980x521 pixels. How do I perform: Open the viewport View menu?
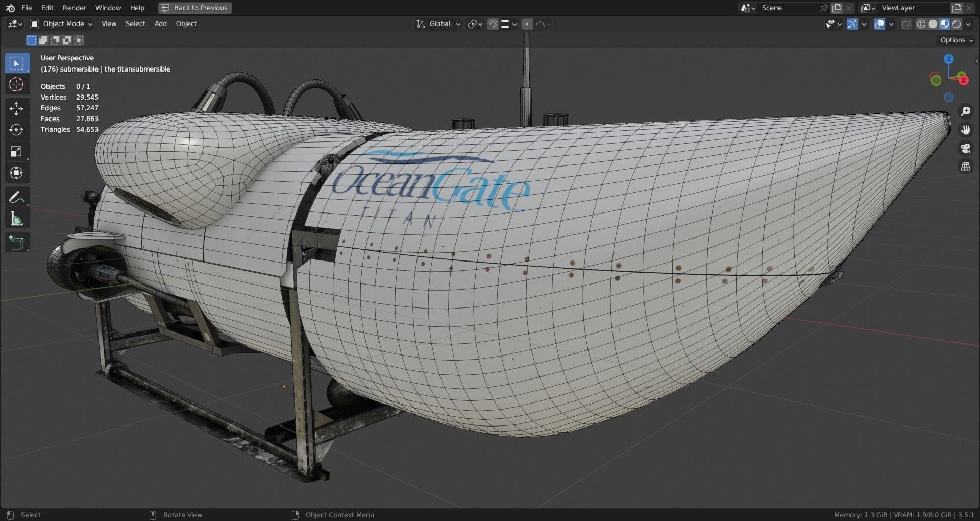pyautogui.click(x=109, y=24)
